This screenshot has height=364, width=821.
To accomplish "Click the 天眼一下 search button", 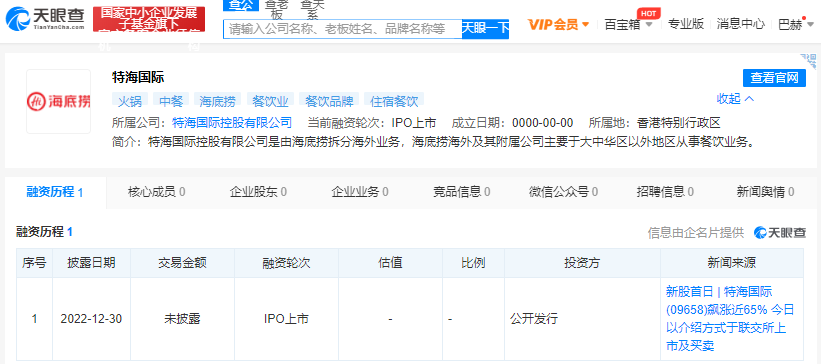I will (485, 29).
